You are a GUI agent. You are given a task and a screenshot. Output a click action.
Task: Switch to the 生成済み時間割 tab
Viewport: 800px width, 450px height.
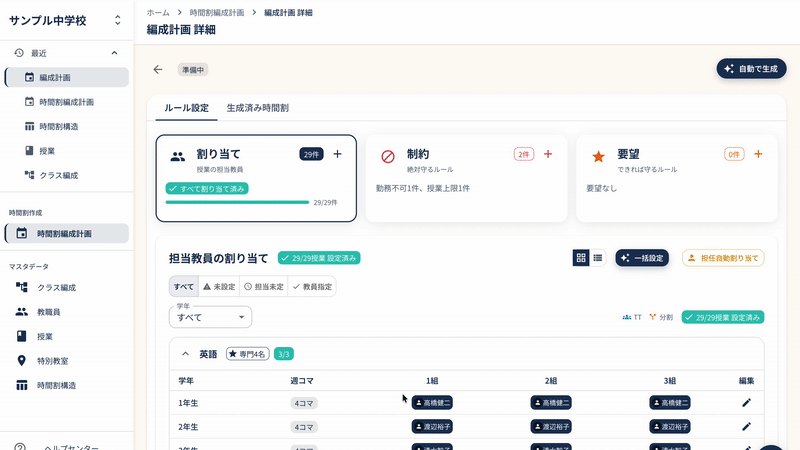pyautogui.click(x=257, y=108)
